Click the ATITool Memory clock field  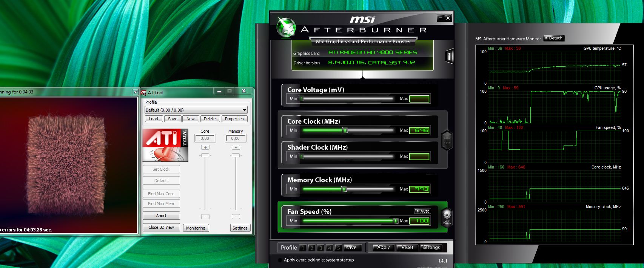tap(236, 138)
